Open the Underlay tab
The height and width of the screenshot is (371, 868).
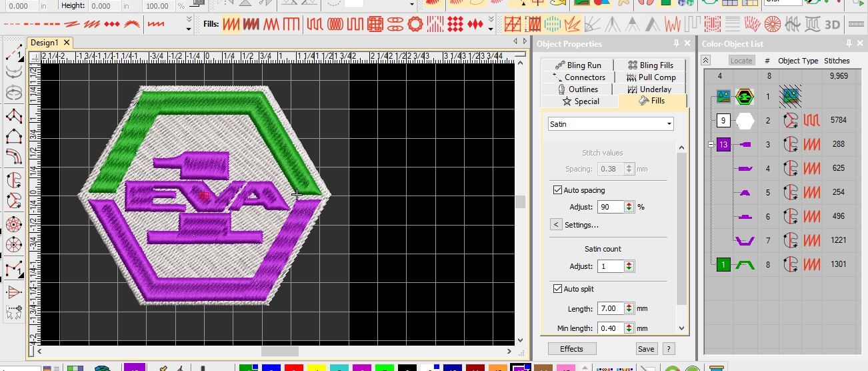(651, 89)
